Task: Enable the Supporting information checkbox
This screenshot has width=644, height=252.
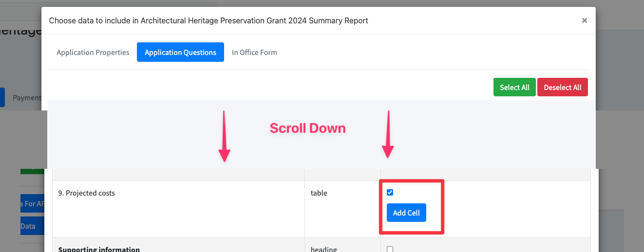Action: (390, 249)
